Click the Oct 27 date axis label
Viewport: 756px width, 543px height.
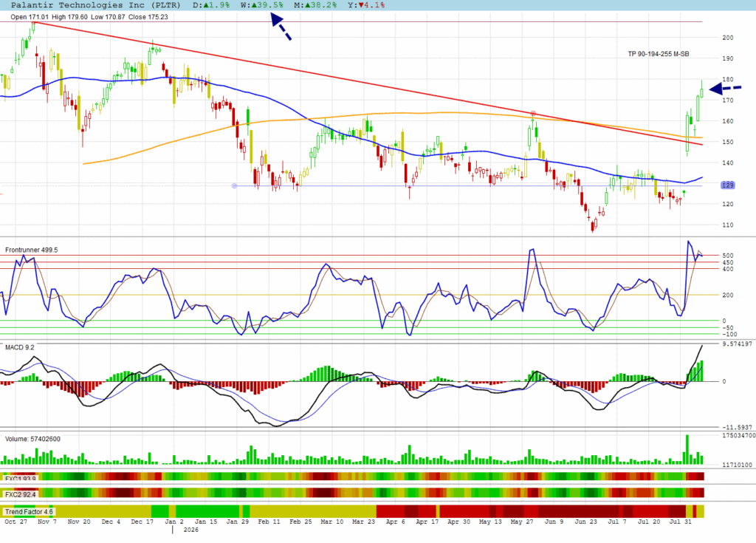[x=16, y=522]
